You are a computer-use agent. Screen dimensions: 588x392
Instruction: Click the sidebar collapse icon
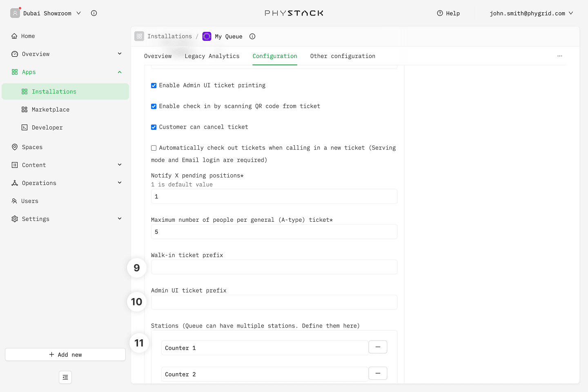(65, 377)
